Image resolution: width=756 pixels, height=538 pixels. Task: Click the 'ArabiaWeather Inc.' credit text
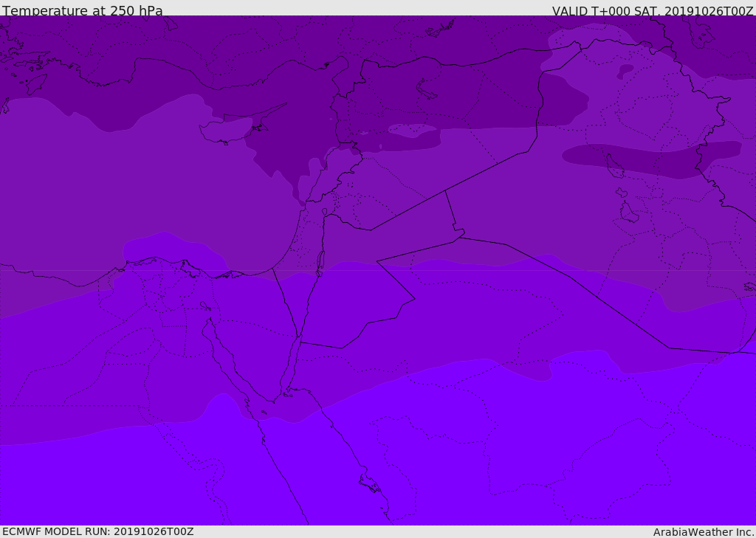704,532
